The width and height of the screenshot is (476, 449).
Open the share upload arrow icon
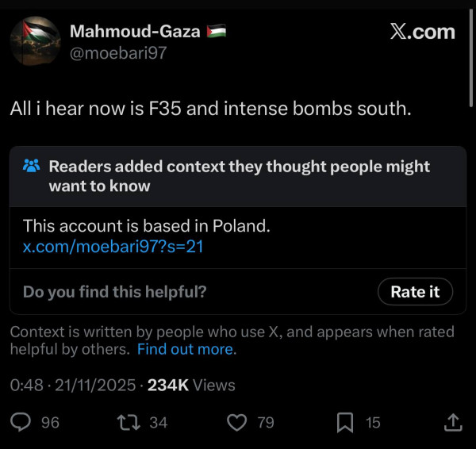point(453,423)
